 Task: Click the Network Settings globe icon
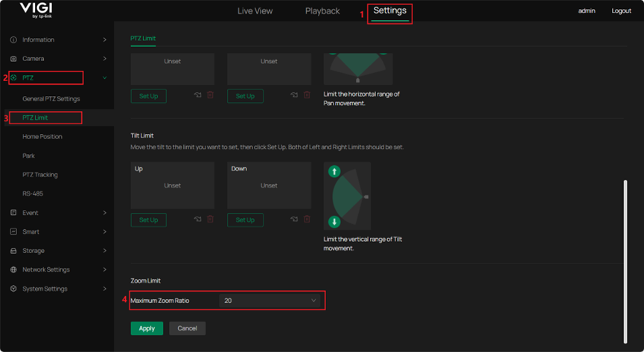tap(13, 269)
